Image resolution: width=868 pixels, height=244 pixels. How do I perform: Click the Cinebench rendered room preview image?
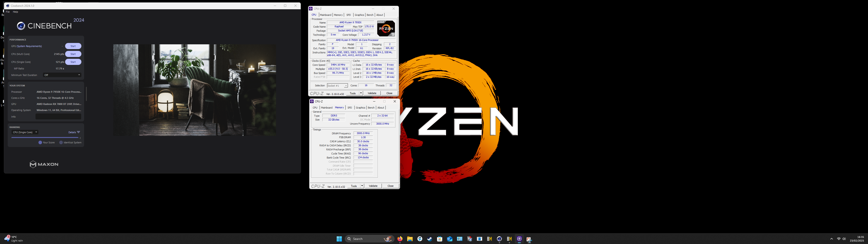(194, 90)
